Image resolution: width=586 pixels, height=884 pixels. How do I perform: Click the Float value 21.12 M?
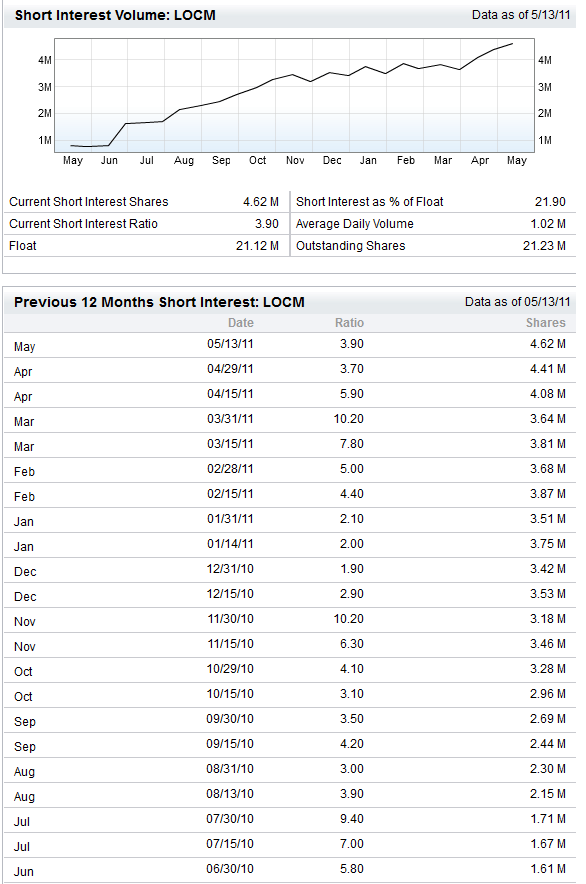pos(257,246)
